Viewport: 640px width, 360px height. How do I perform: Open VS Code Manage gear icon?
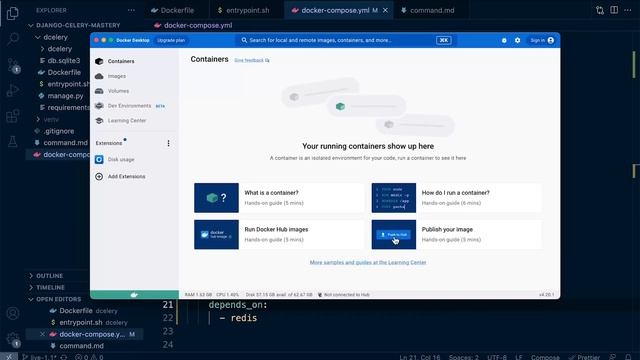[13, 339]
